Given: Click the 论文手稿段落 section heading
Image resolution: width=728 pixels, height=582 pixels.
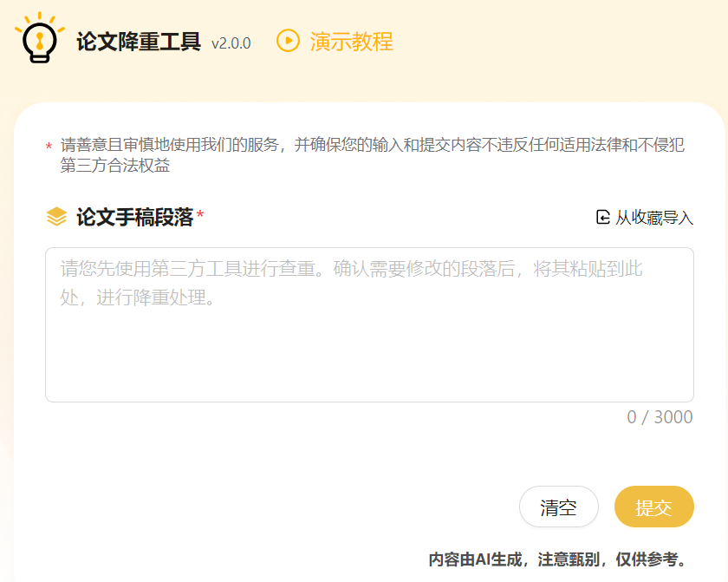Looking at the screenshot, I should pyautogui.click(x=134, y=217).
